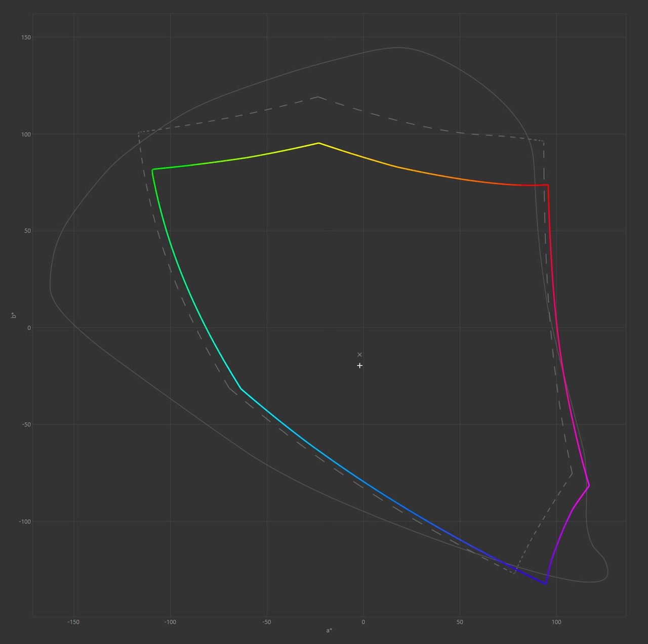The height and width of the screenshot is (644, 648).
Task: Click the magenta corner of colored gamut
Action: (589, 486)
